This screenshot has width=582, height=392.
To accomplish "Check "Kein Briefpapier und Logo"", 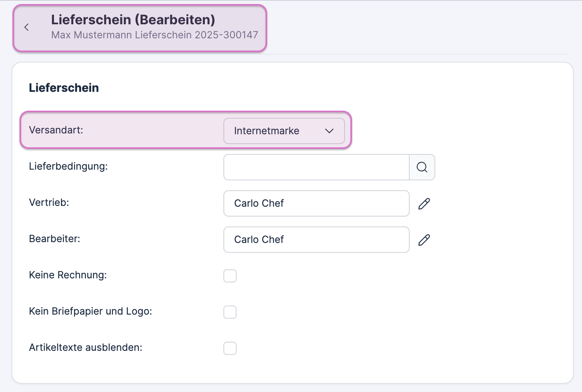I will coord(230,312).
